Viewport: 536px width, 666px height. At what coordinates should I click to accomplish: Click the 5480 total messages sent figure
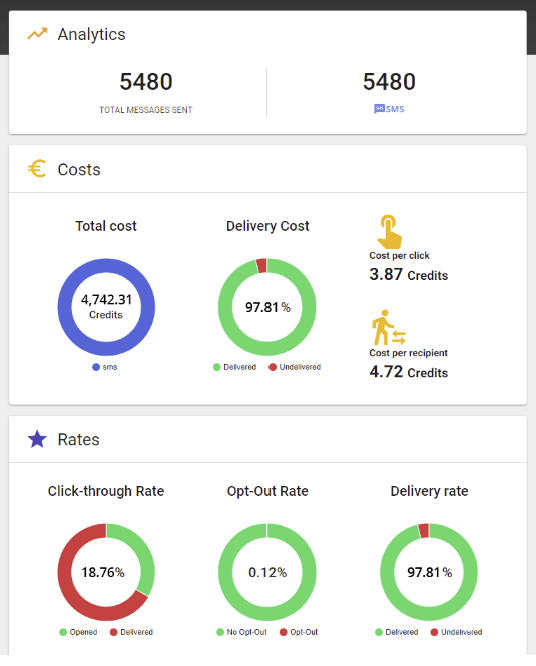click(146, 82)
